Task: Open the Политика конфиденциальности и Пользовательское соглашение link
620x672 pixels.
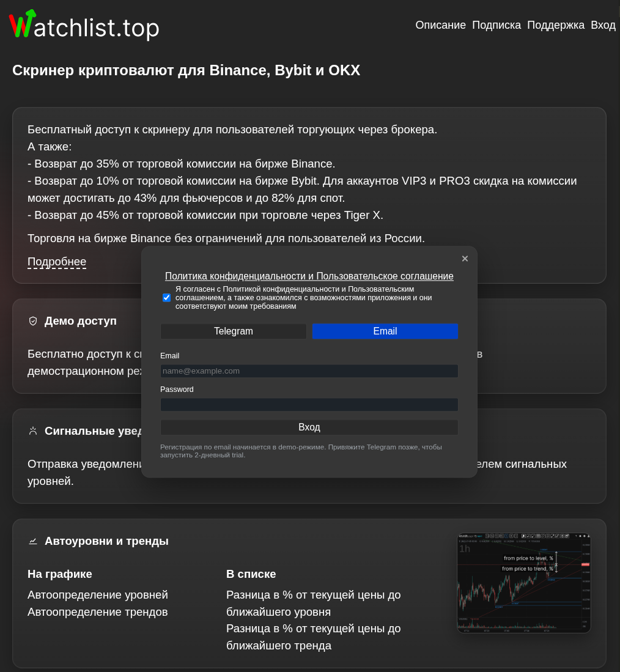Action: (309, 276)
